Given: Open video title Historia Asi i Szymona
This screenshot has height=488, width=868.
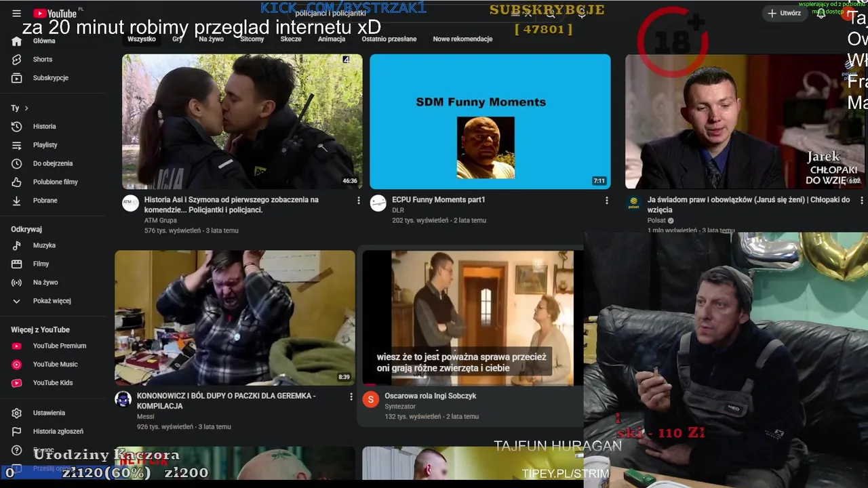Looking at the screenshot, I should (231, 205).
